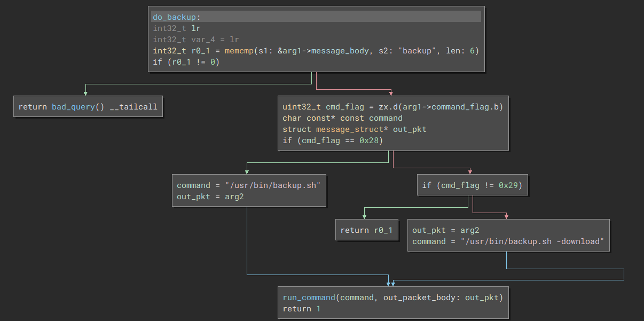Select the "if (r0_1 != 0)" condition line
The image size is (644, 321).
186,62
